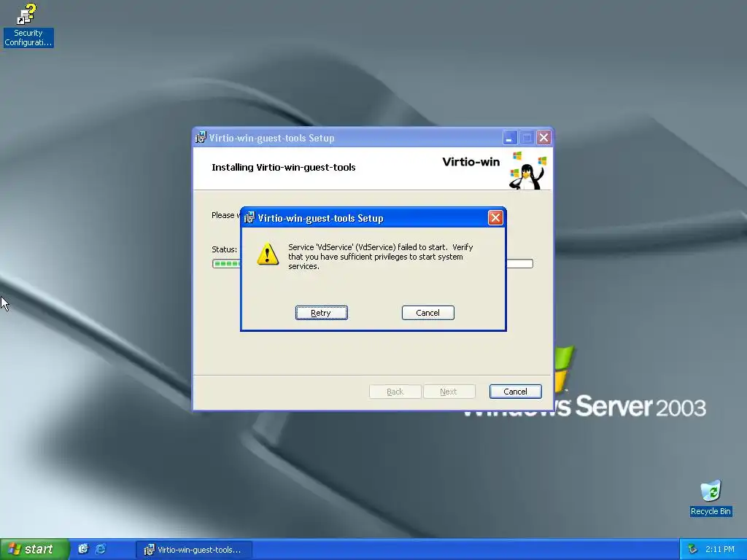Minimize the main Setup window

pos(510,138)
